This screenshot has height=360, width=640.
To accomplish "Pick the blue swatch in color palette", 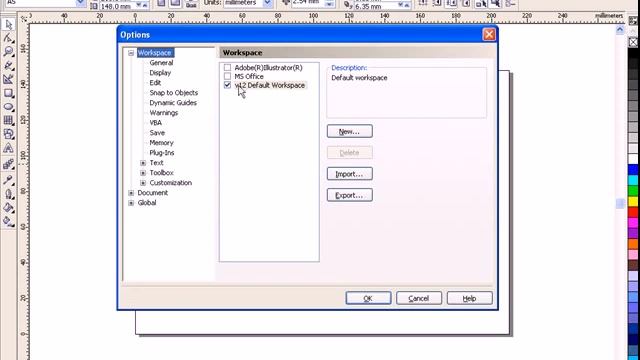I will [633, 170].
